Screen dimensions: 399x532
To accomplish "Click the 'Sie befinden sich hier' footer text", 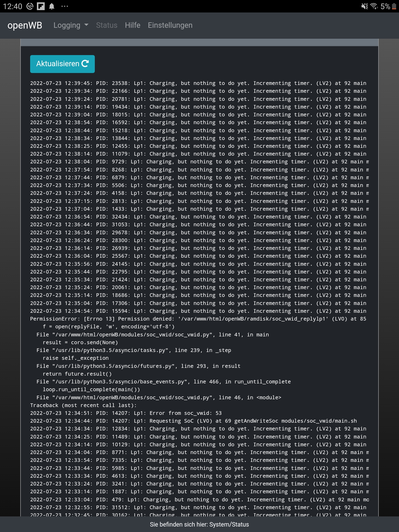I will click(199, 524).
